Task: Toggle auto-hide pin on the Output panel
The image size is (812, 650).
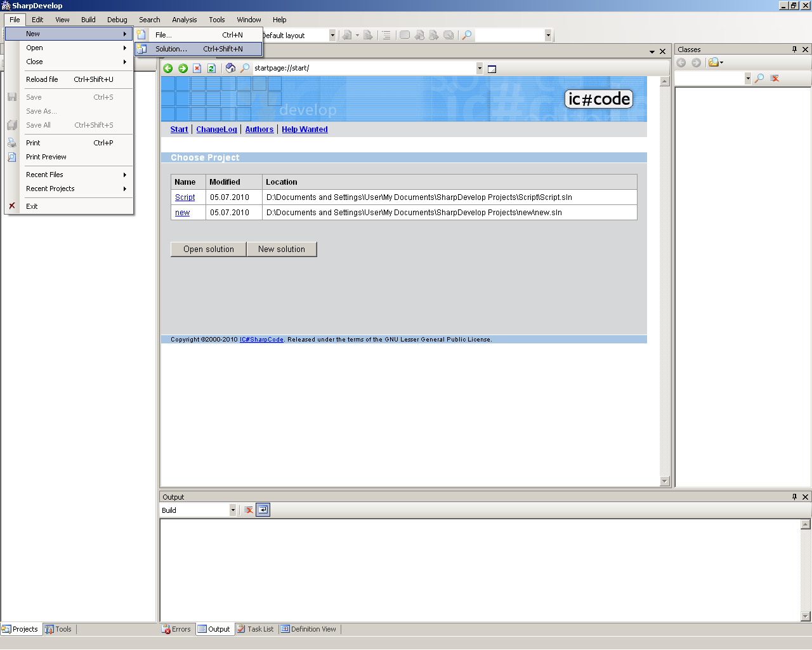Action: click(x=794, y=497)
